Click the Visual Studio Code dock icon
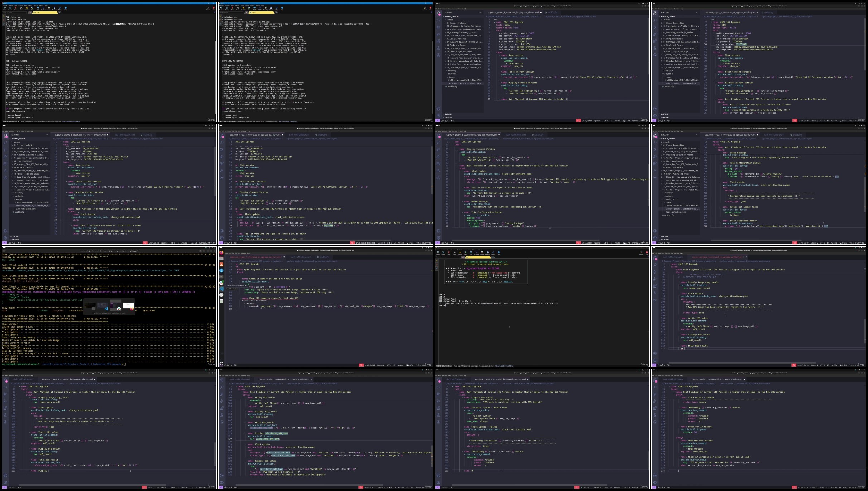Viewport: 868px width, 491px height. (x=222, y=289)
